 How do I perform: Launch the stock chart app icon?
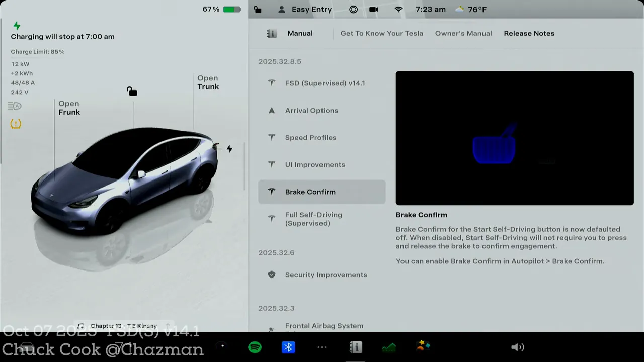(x=389, y=347)
